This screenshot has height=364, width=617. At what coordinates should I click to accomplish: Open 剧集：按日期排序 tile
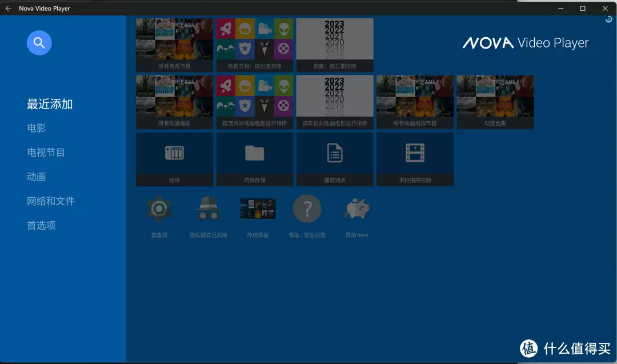[335, 45]
